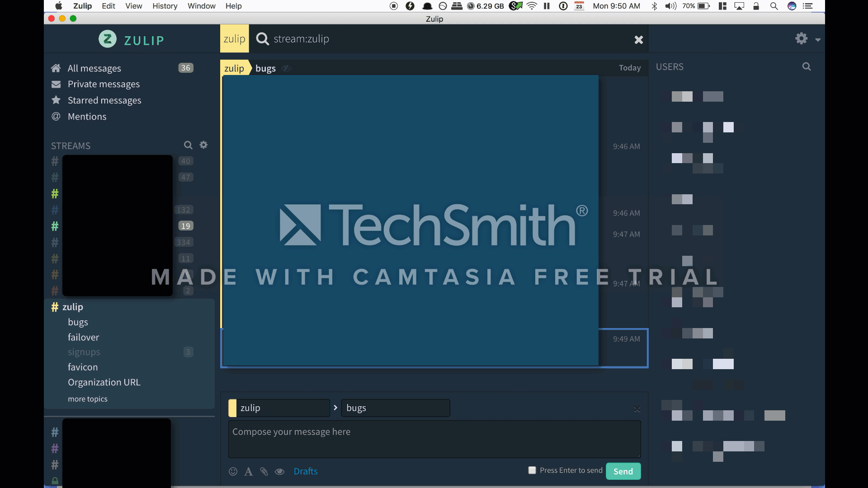Attach a file using the paperclip icon

[x=264, y=471]
